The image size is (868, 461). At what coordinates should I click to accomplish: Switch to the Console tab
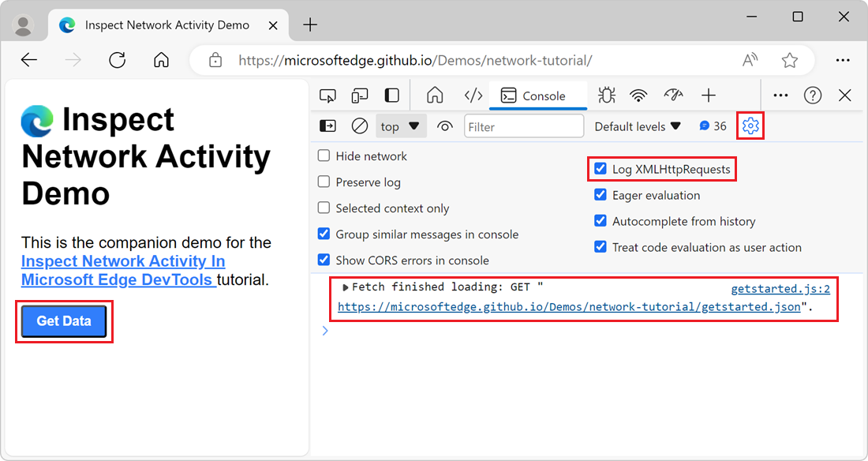(x=537, y=95)
